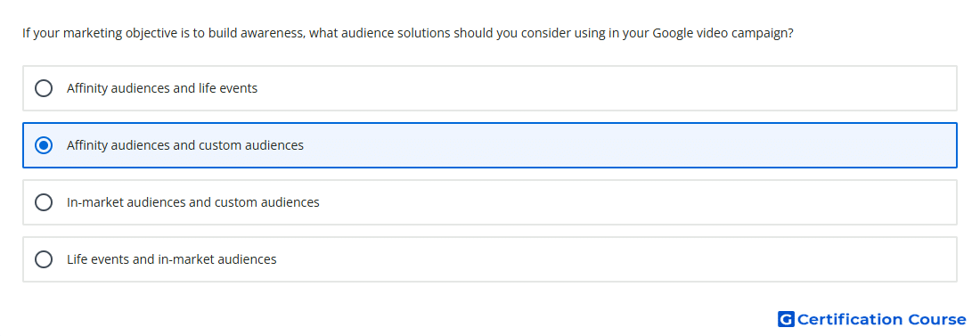Click the marketing objective question text

click(408, 33)
